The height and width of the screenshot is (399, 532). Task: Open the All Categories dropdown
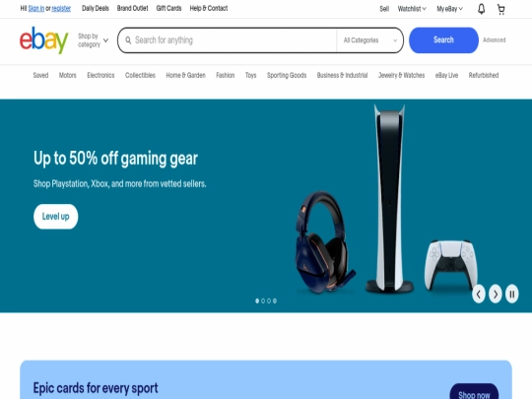pos(370,40)
